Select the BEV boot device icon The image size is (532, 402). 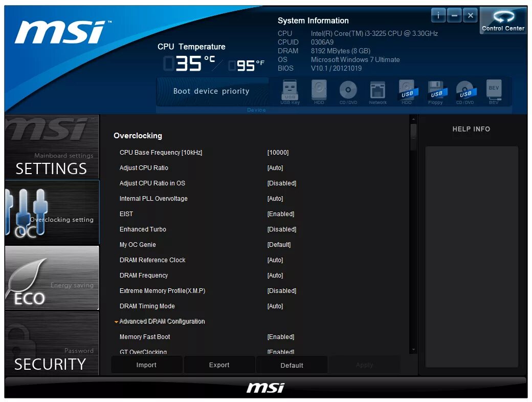click(x=494, y=92)
